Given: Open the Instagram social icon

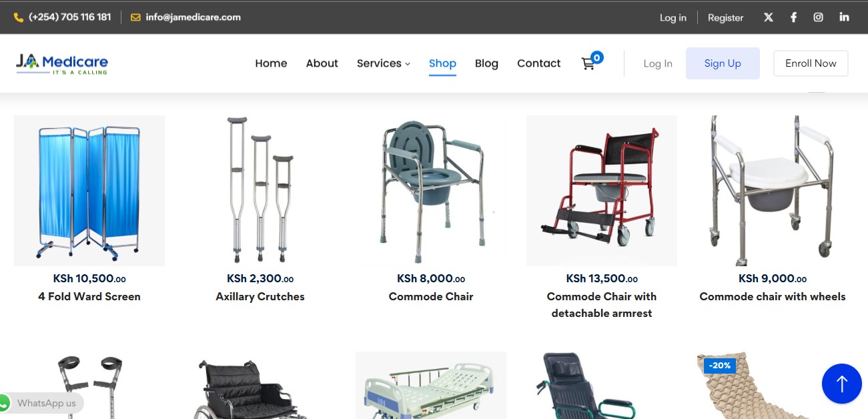Looking at the screenshot, I should 819,17.
